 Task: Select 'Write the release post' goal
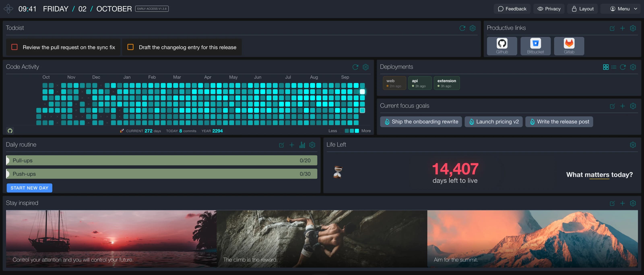[559, 122]
